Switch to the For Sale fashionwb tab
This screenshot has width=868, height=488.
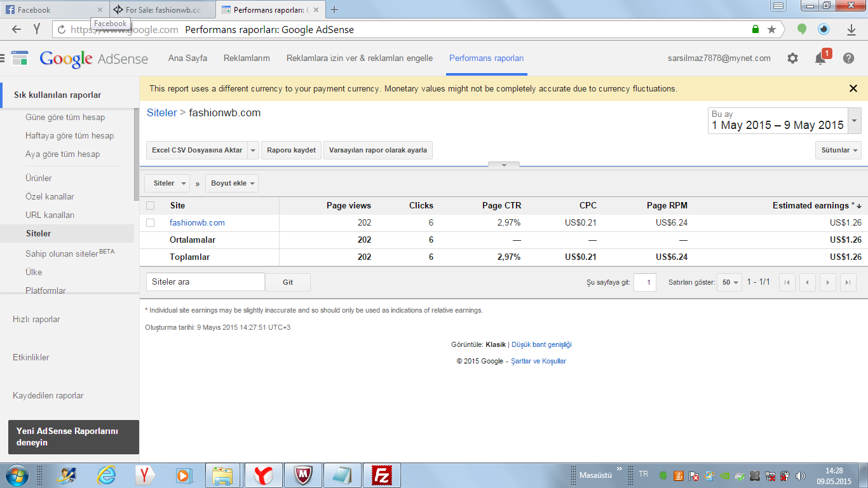[162, 10]
